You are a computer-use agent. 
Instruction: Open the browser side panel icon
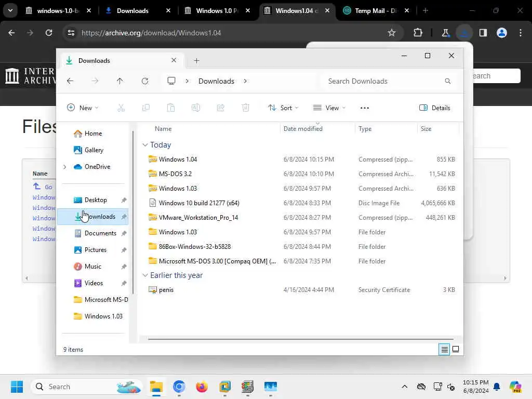coord(483,33)
